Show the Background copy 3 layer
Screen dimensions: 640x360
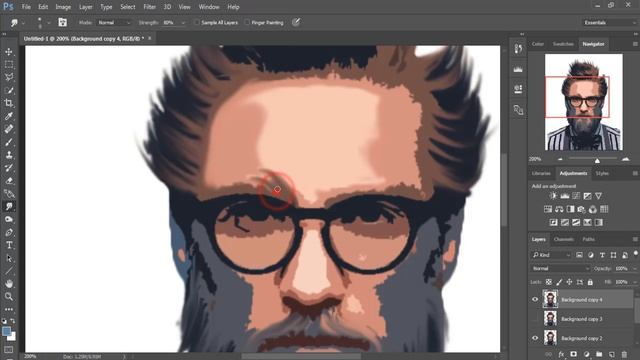(x=535, y=319)
